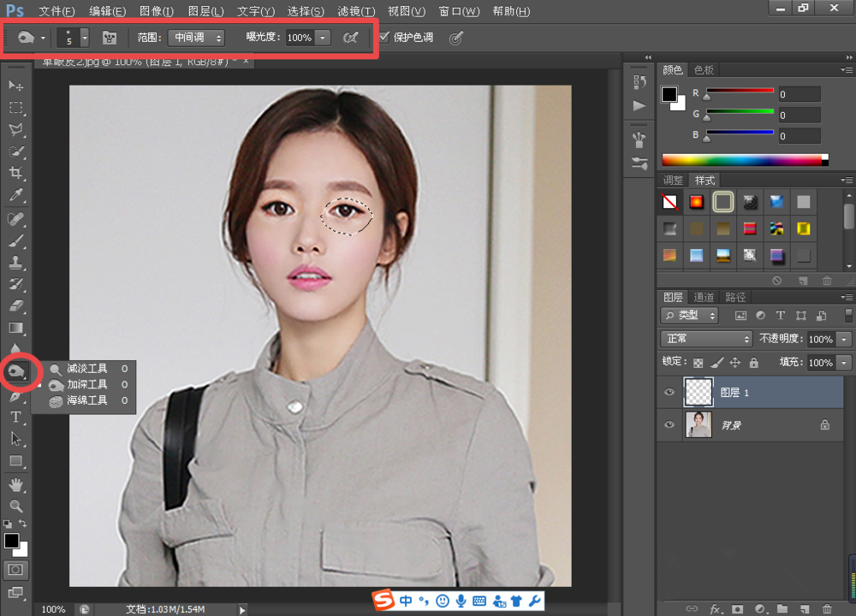856x616 pixels.
Task: Open the blend mode 正常 dropdown
Action: coord(706,339)
